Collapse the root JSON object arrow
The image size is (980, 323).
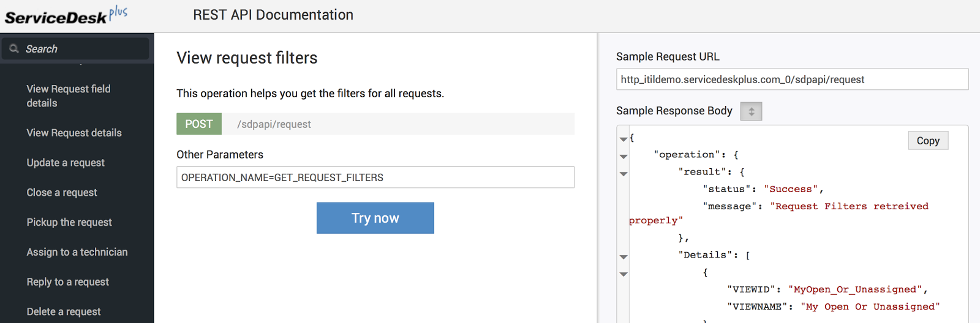624,139
